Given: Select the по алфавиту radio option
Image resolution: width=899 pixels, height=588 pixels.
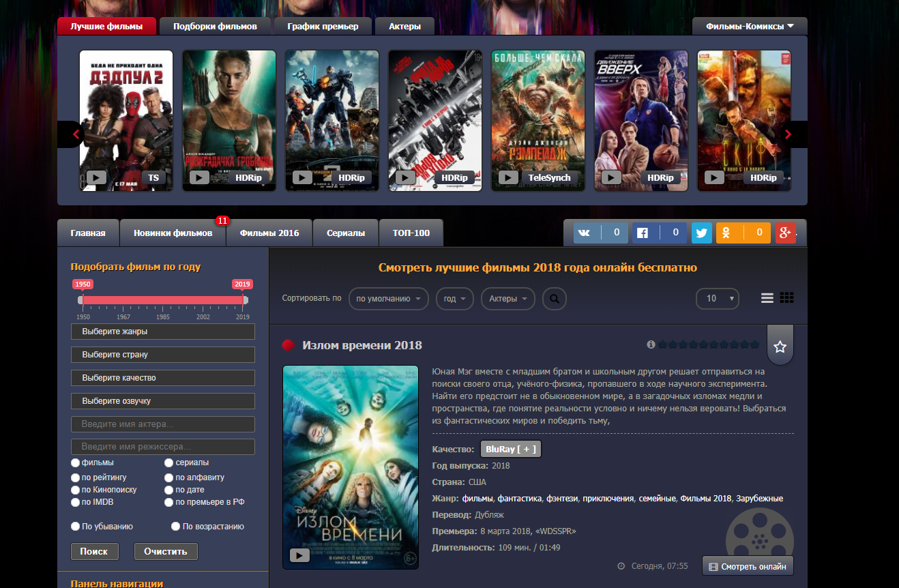Looking at the screenshot, I should pos(169,477).
